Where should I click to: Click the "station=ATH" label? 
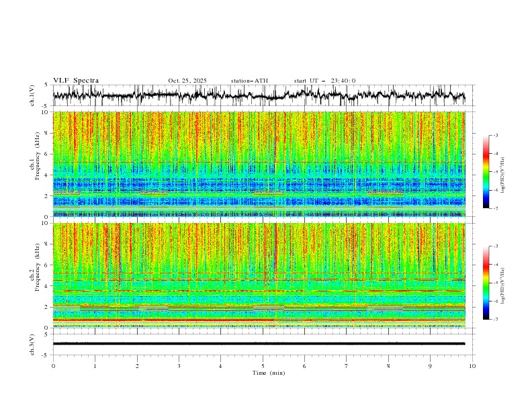(x=249, y=81)
